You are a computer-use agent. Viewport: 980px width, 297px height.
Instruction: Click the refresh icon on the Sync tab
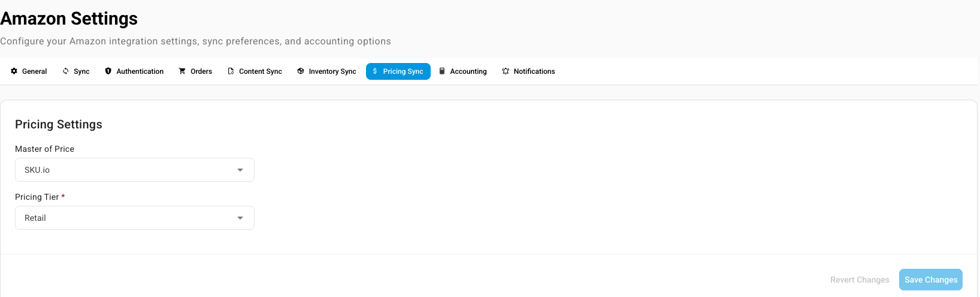point(66,71)
